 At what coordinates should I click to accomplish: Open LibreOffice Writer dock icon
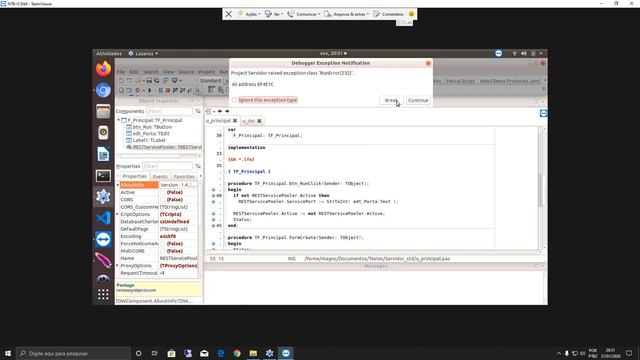tap(103, 154)
